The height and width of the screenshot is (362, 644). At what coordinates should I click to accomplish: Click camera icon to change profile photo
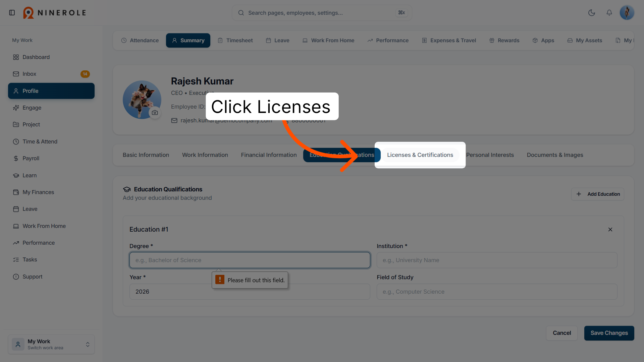(155, 113)
